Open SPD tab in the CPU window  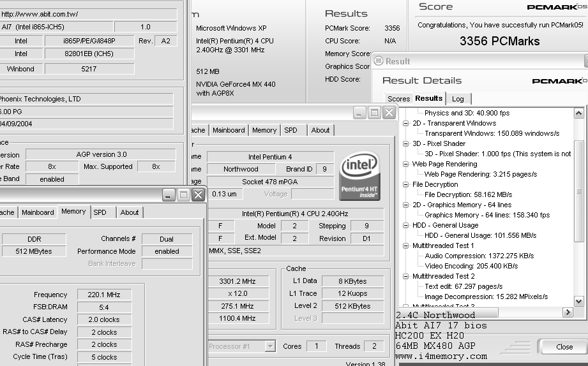click(x=290, y=130)
